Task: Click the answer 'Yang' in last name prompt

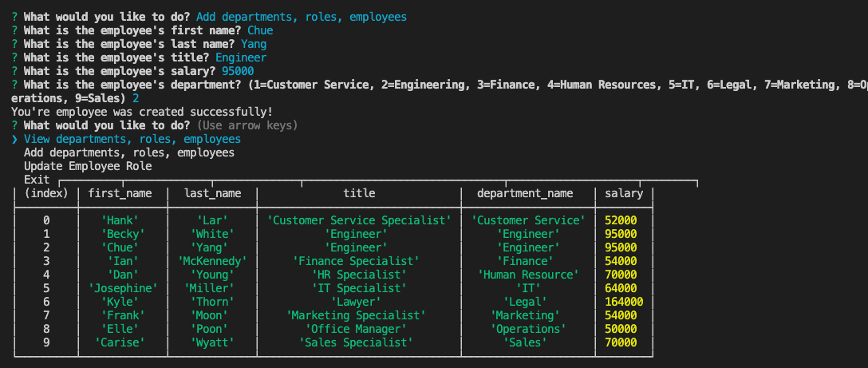Action: 254,44
